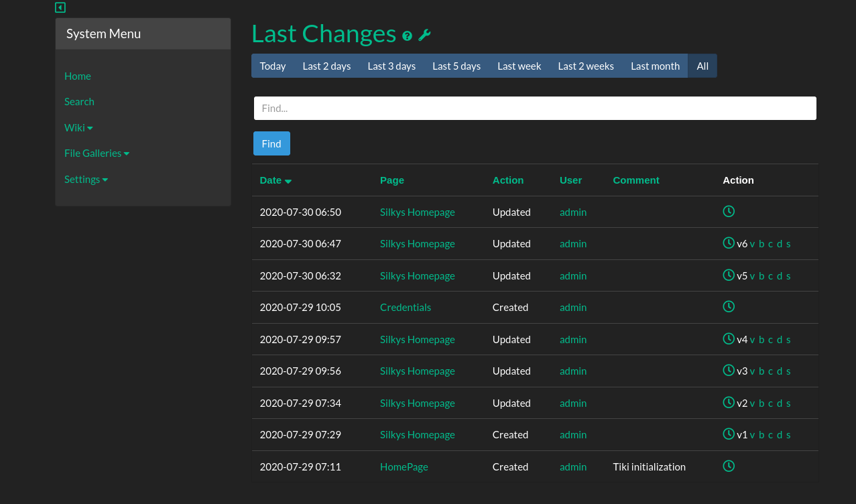Click history clock icon for version v6
The height and width of the screenshot is (504, 856).
click(x=729, y=243)
